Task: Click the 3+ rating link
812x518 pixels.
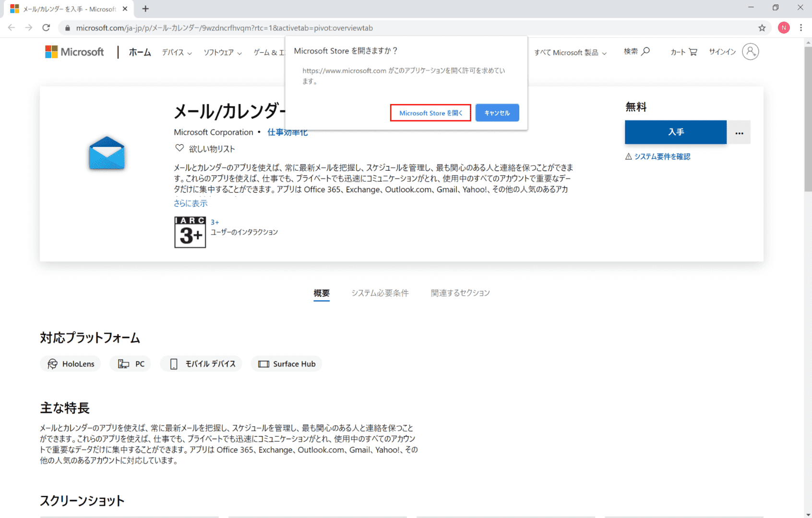Action: [215, 222]
